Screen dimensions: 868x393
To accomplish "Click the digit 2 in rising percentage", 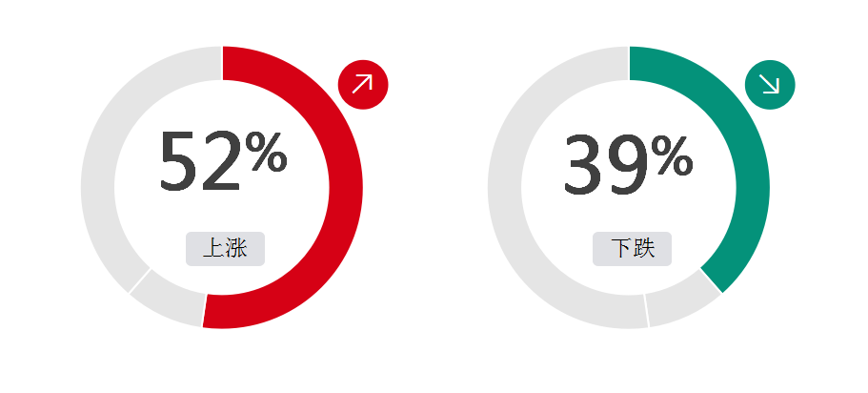I will click(x=221, y=161).
